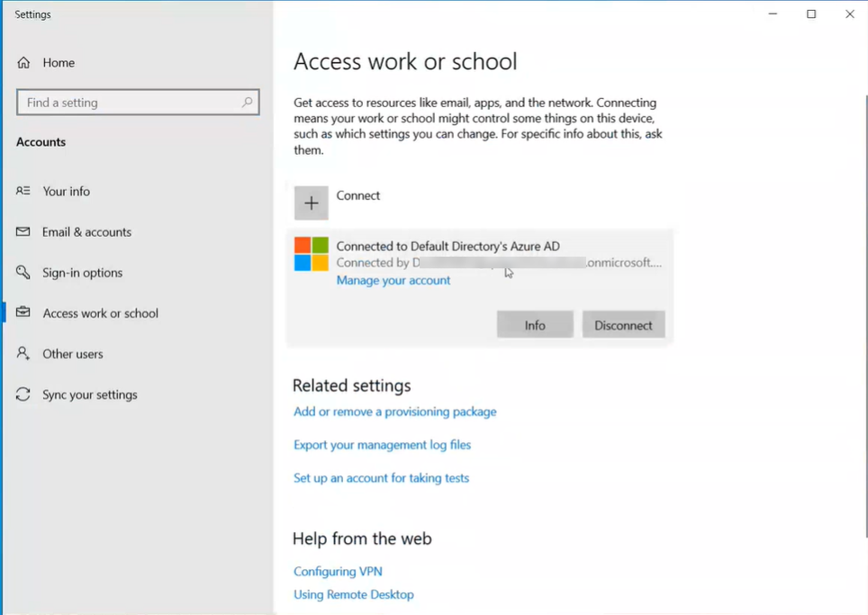Screen dimensions: 868x615
Task: Click the Home house icon
Action: pos(23,62)
